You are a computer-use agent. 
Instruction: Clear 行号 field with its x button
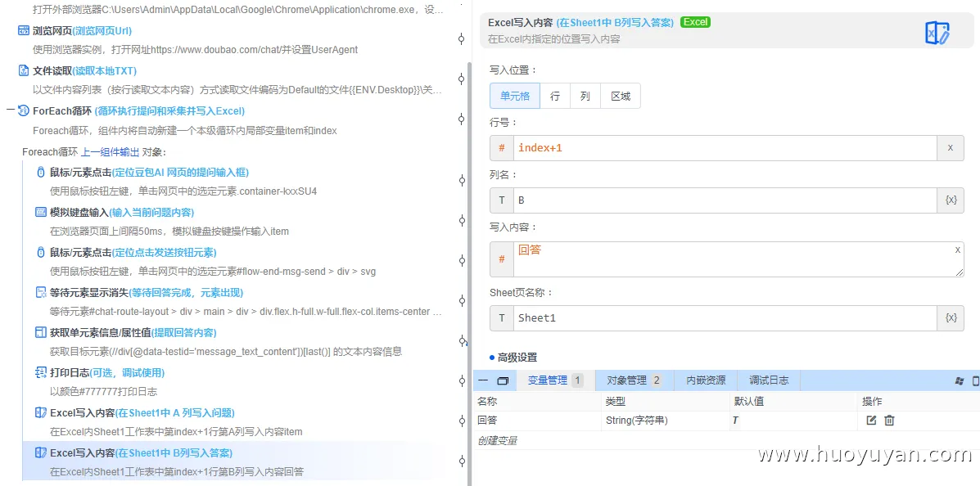[951, 148]
